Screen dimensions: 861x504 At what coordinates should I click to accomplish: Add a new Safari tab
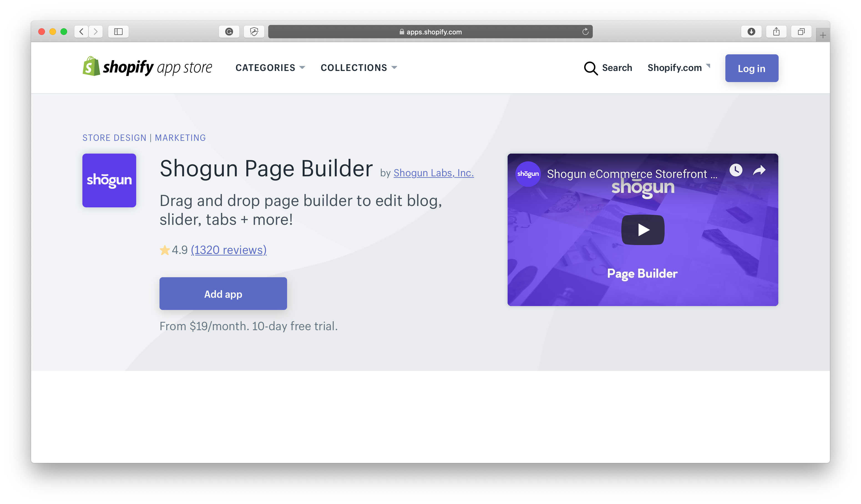[x=822, y=35]
